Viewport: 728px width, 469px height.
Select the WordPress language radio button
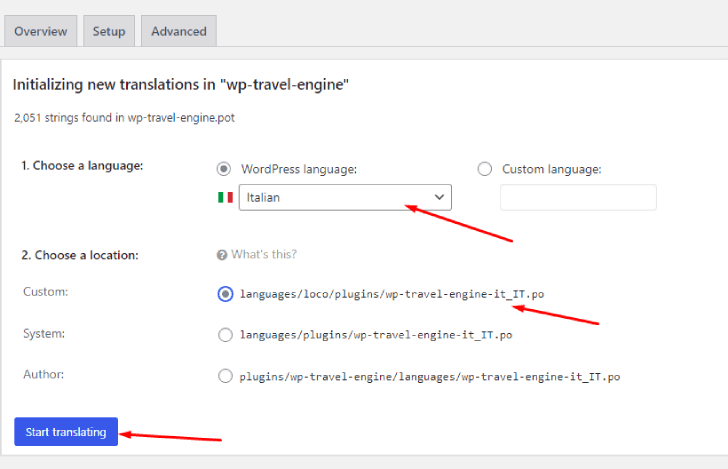coord(224,169)
